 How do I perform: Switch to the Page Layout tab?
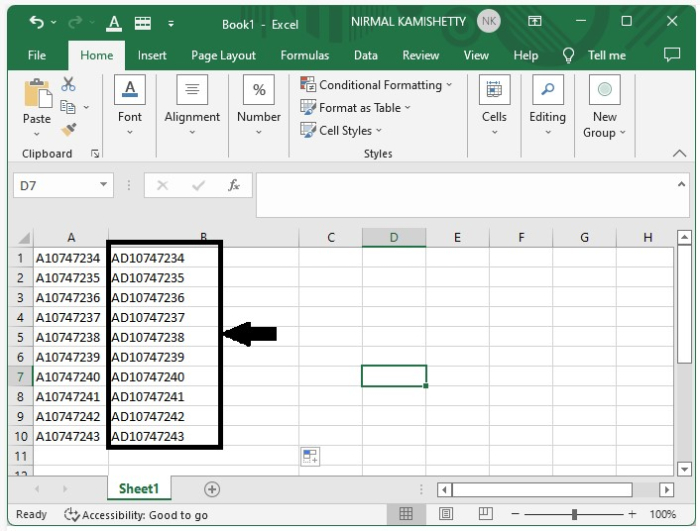(223, 55)
